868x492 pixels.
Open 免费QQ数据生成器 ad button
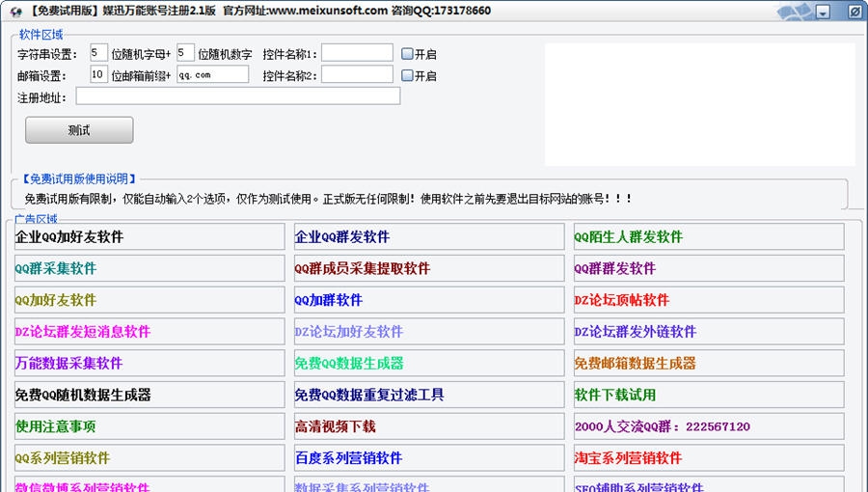tap(429, 363)
